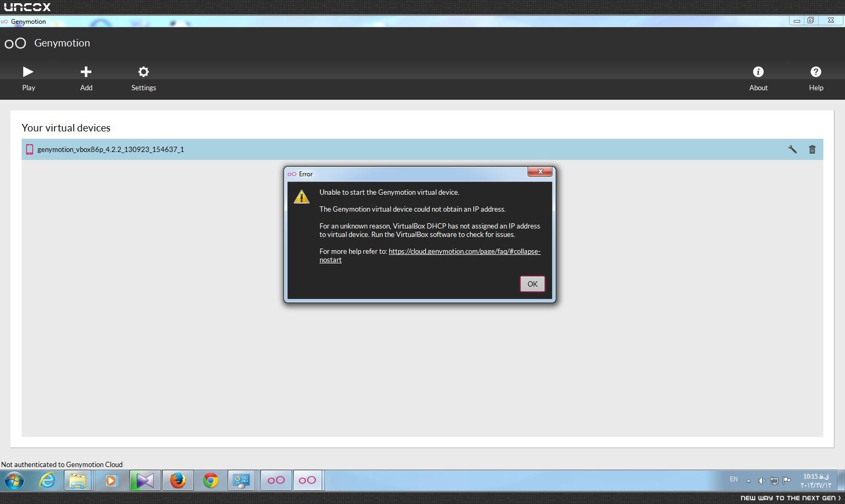Click the EN language indicator
The height and width of the screenshot is (504, 845).
[x=734, y=479]
